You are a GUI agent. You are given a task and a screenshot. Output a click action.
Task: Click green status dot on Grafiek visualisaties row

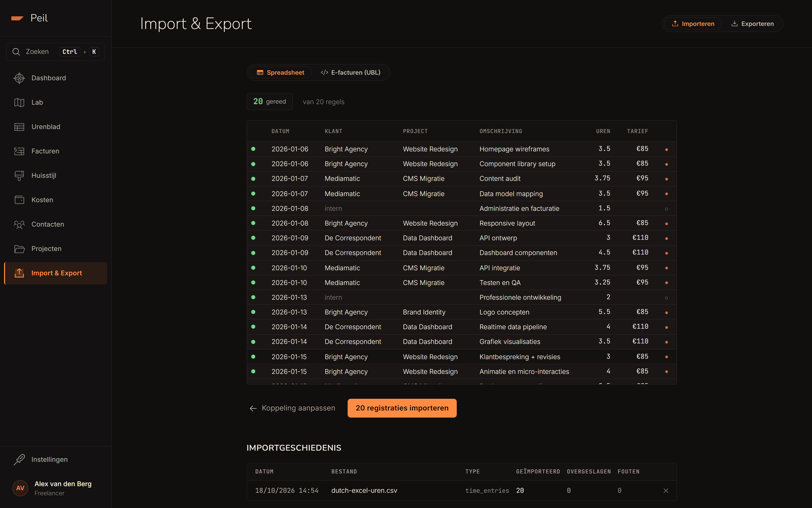pyautogui.click(x=253, y=342)
